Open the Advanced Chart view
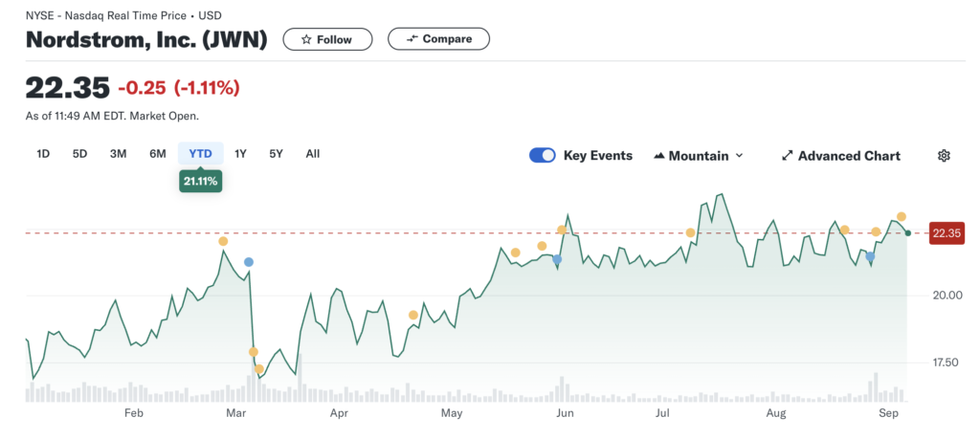The height and width of the screenshot is (439, 980). (x=840, y=156)
